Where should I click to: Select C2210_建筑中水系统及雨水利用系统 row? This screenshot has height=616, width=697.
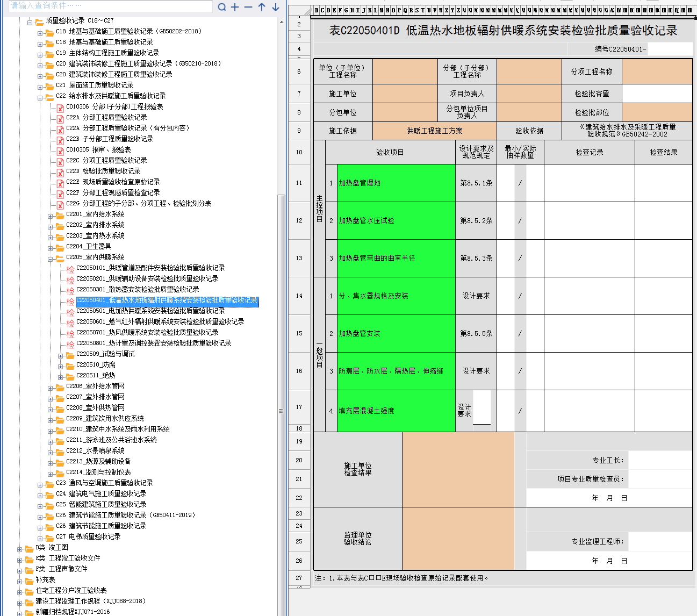tap(118, 429)
